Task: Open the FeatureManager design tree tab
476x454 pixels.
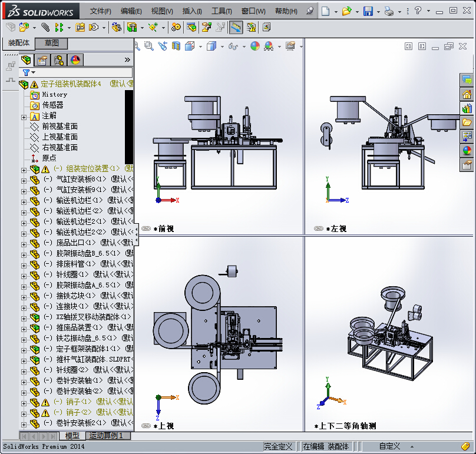Action: 26,60
